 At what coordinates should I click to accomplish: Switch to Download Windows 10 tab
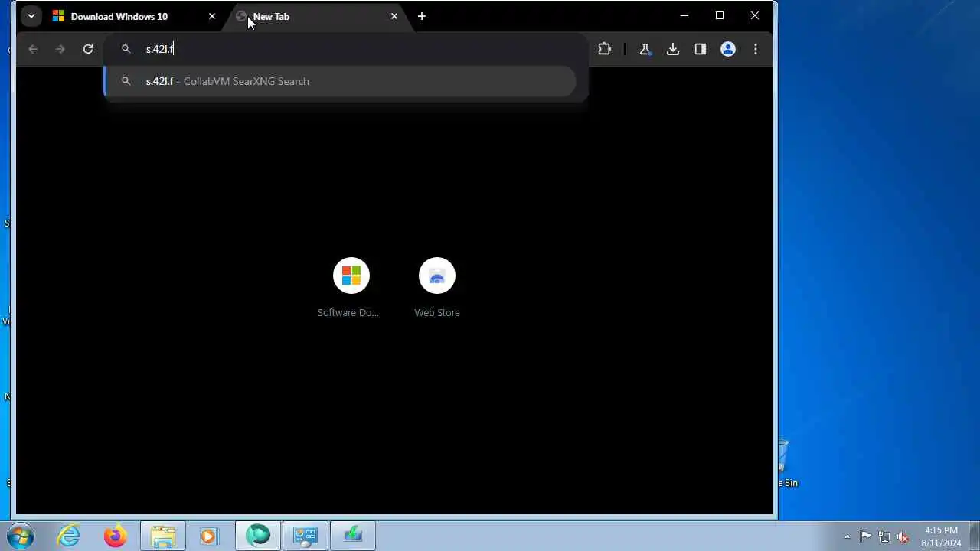point(134,16)
